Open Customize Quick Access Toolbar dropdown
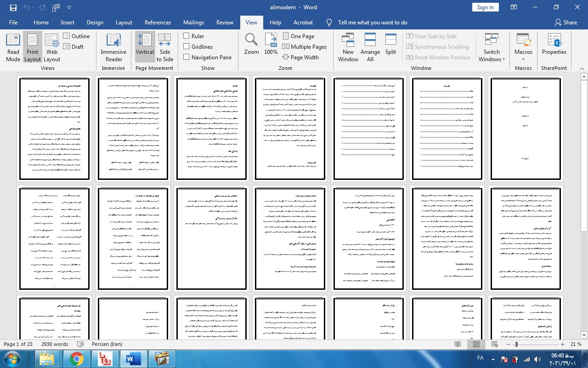 (69, 7)
